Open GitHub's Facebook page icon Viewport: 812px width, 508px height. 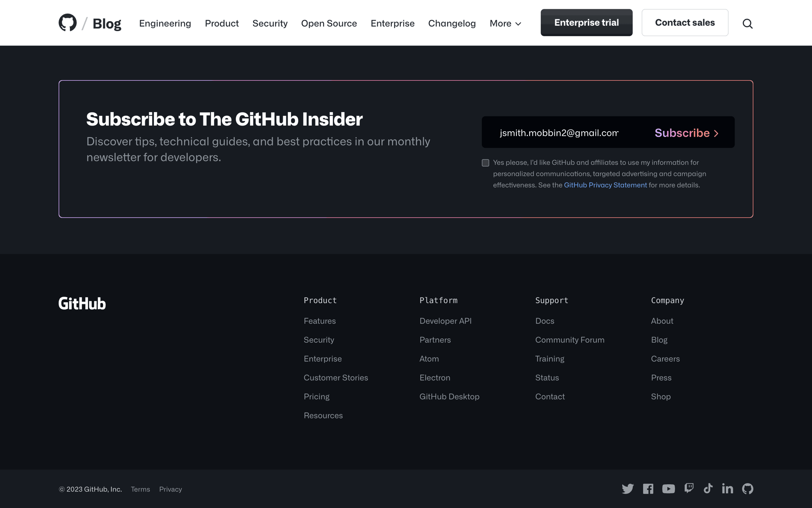tap(648, 489)
